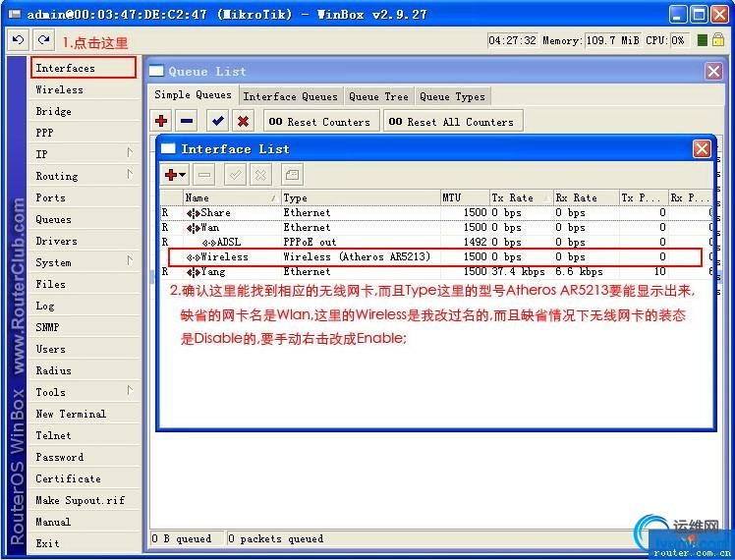The height and width of the screenshot is (560, 735).
Task: Open the PPP menu item
Action: pyautogui.click(x=85, y=133)
